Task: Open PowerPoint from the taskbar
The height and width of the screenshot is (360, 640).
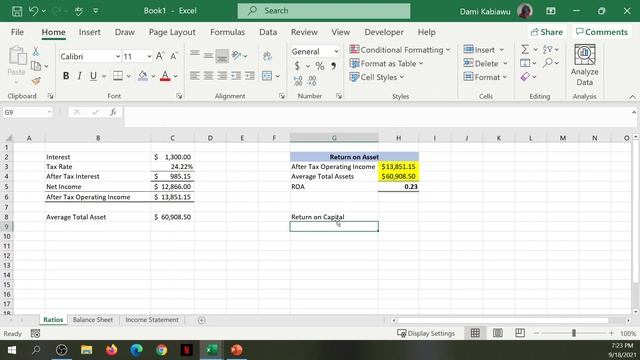Action: [236, 350]
